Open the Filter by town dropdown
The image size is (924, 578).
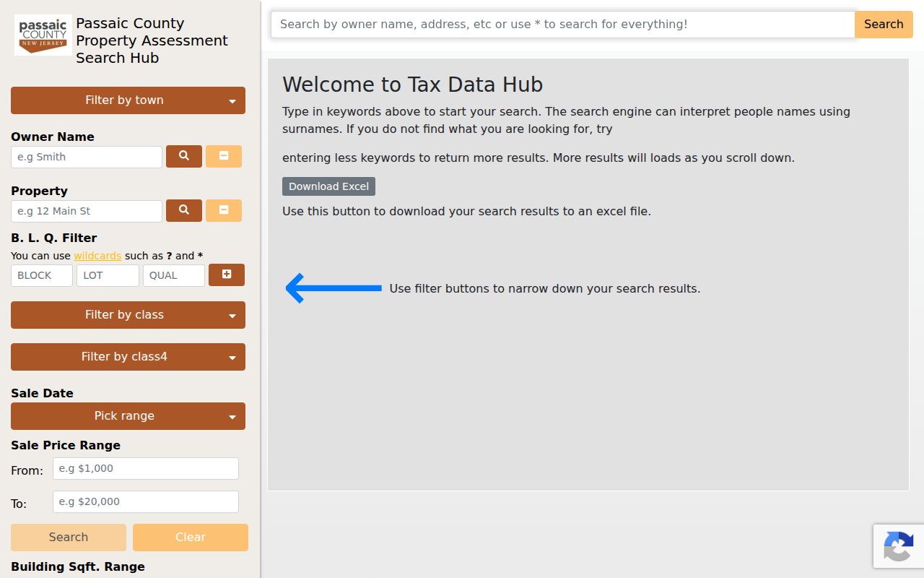tap(128, 100)
